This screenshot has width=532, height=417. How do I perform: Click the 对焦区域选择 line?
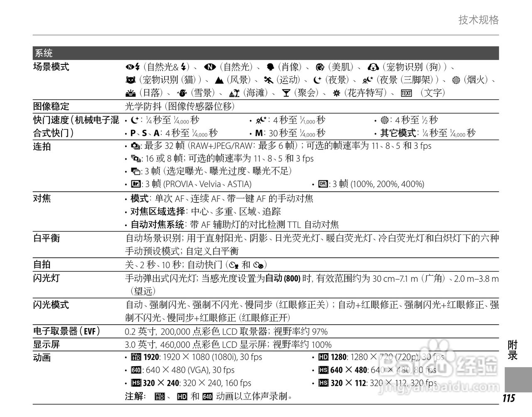click(206, 212)
